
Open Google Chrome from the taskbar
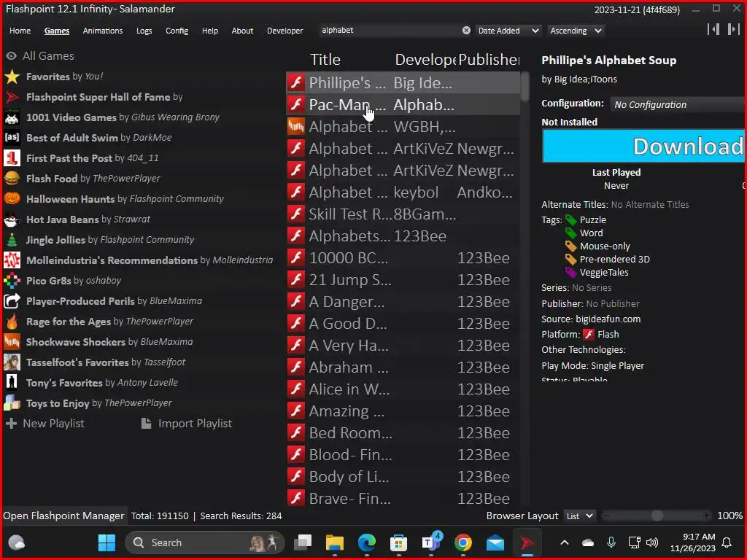(463, 542)
